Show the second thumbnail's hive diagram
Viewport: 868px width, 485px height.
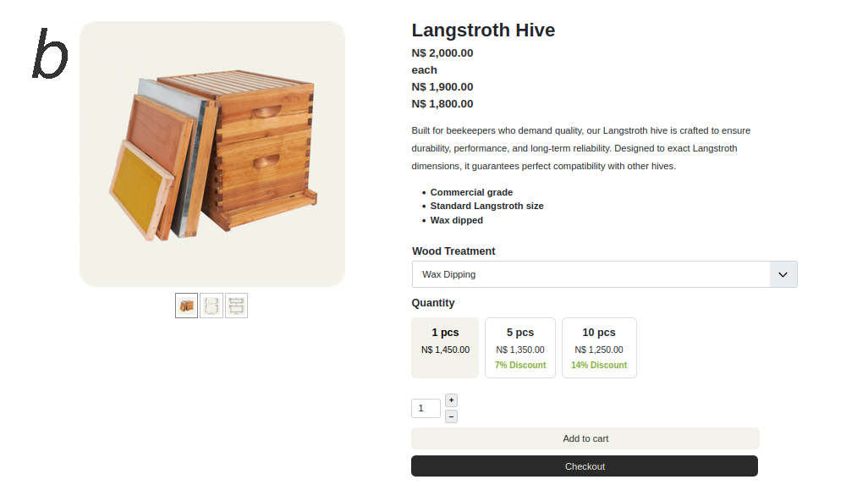pos(212,306)
